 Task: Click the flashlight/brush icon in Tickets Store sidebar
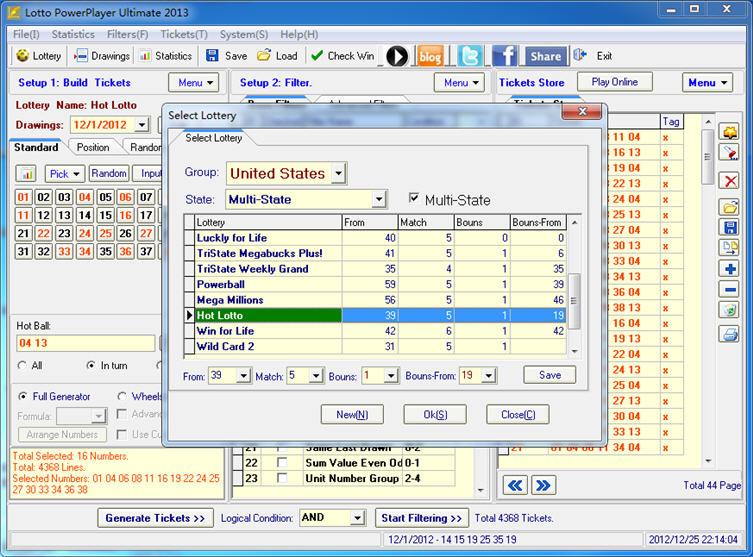click(x=729, y=153)
